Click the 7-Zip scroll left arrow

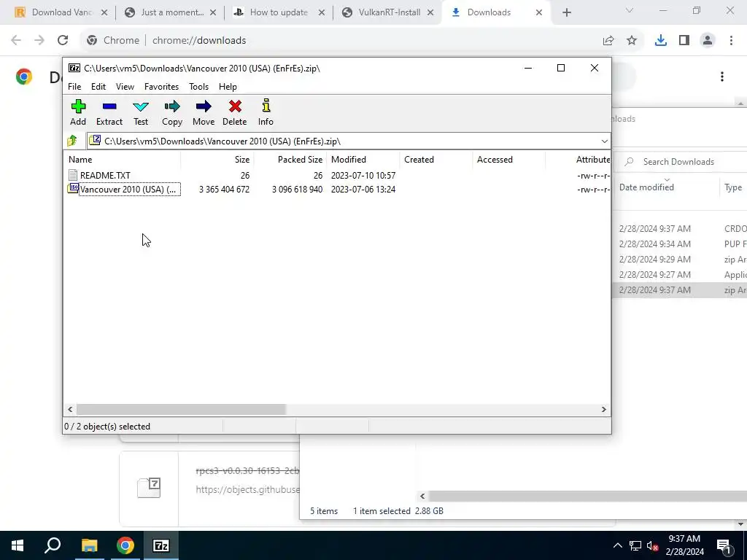coord(70,410)
